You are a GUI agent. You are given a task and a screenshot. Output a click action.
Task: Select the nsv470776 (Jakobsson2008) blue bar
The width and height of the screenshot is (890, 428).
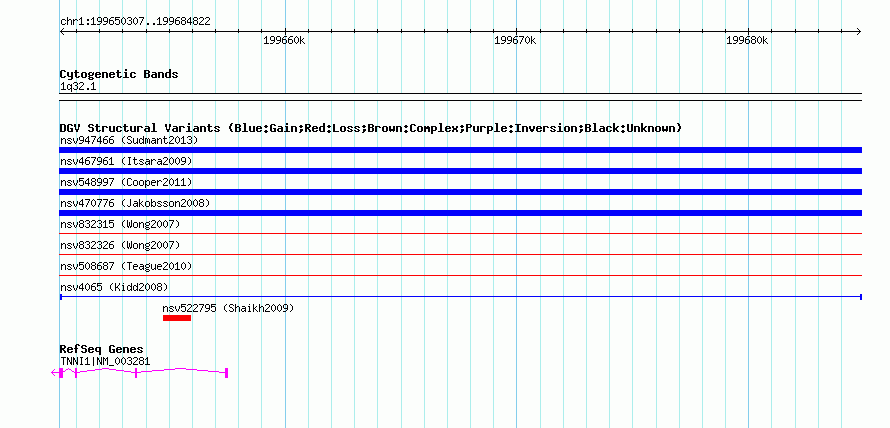click(460, 213)
